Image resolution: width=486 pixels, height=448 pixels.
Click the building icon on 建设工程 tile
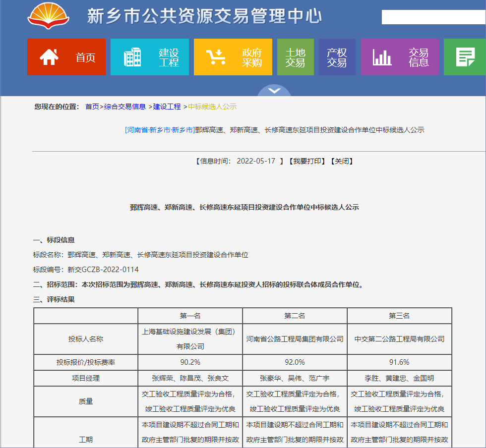coord(132,57)
